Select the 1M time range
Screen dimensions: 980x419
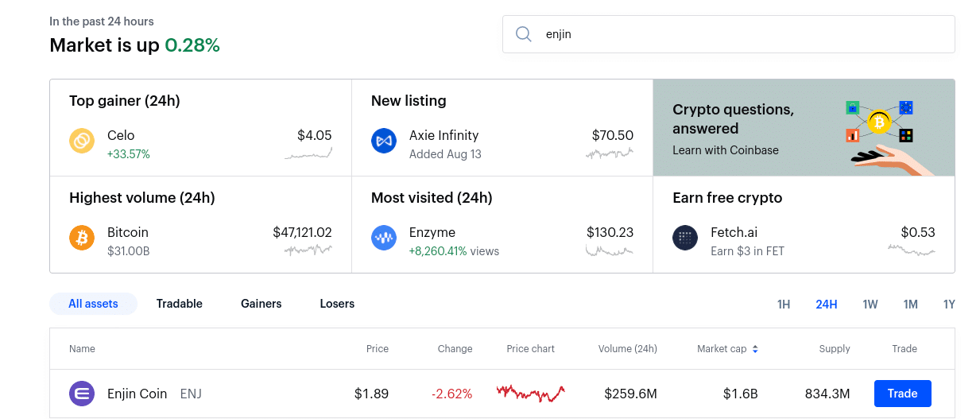click(911, 305)
